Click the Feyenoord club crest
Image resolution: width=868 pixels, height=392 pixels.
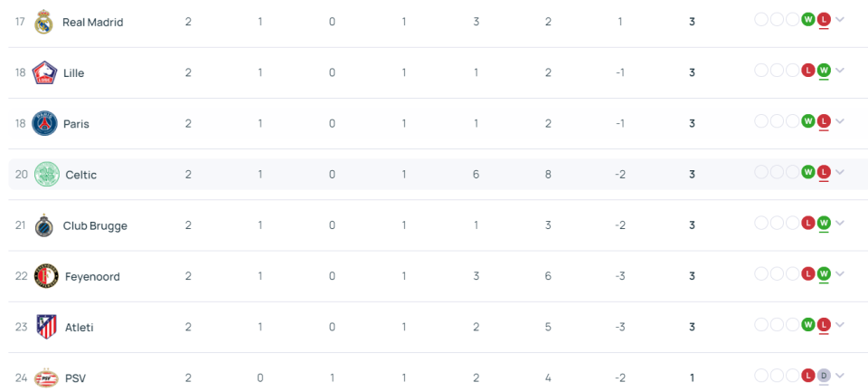(46, 276)
